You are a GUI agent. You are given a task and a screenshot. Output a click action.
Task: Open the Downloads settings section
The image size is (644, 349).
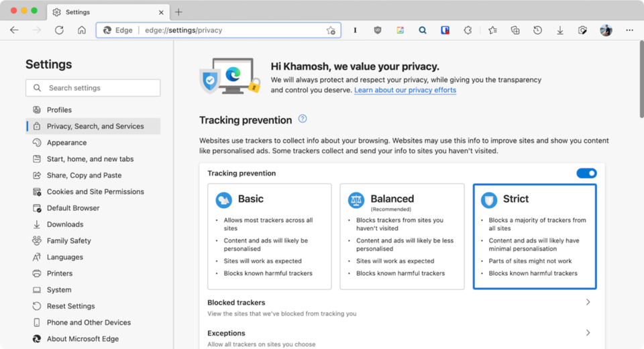click(93, 224)
